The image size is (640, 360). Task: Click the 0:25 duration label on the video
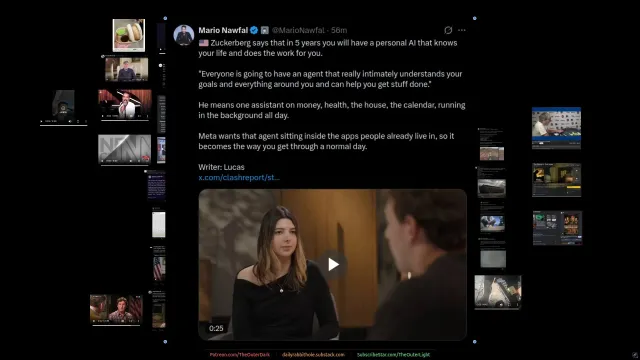[x=216, y=328]
